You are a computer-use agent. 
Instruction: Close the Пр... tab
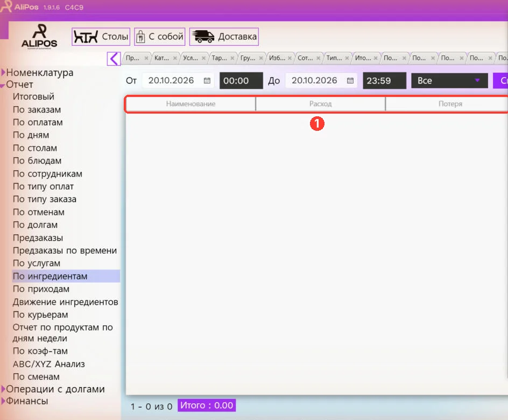[146, 58]
